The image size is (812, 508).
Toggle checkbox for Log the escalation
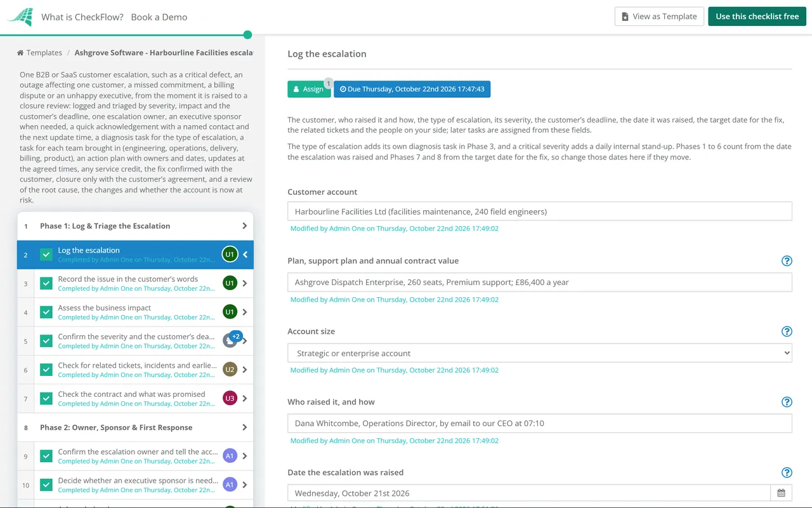46,255
